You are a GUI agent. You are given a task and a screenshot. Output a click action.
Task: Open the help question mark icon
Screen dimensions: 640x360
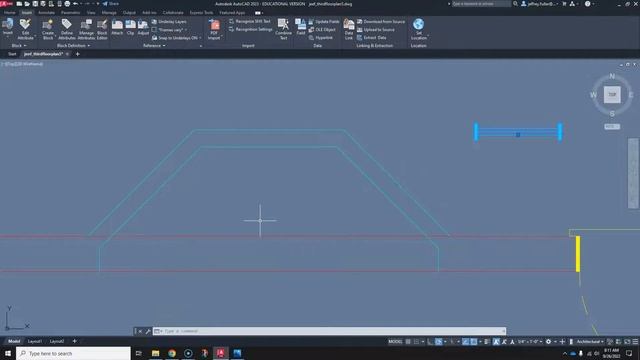587,4
